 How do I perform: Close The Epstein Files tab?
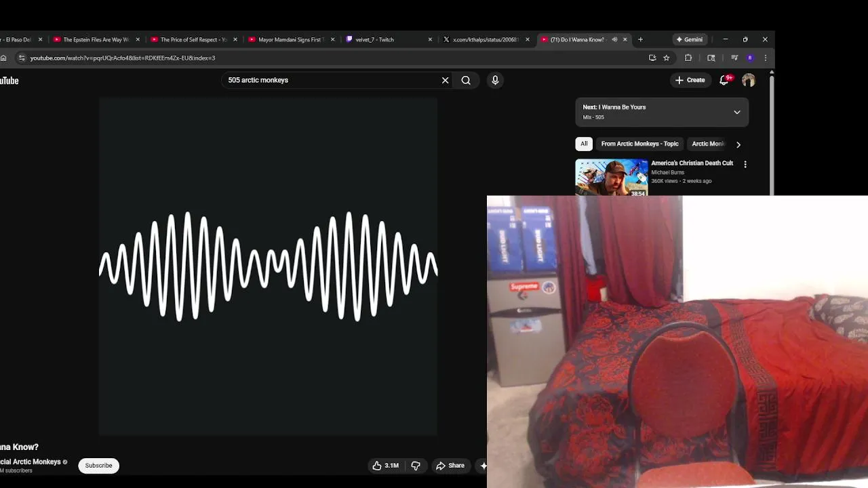(x=138, y=39)
